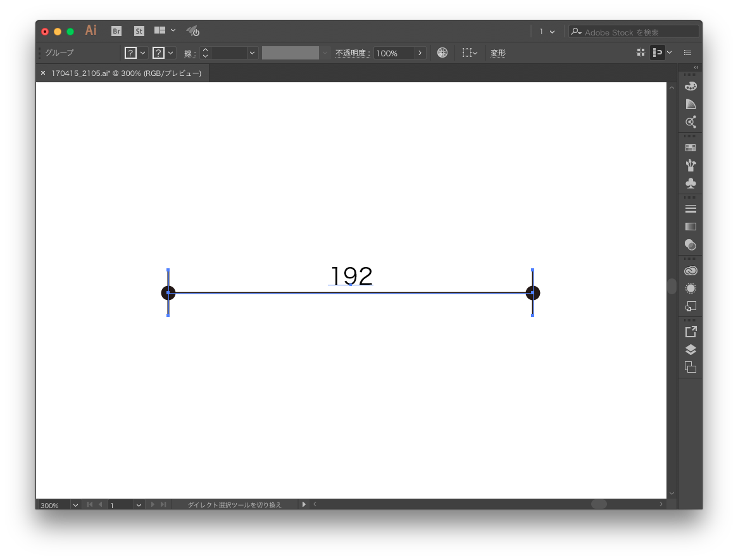738x560 pixels.
Task: Open the arrange documents dropdown chevron
Action: tap(173, 30)
